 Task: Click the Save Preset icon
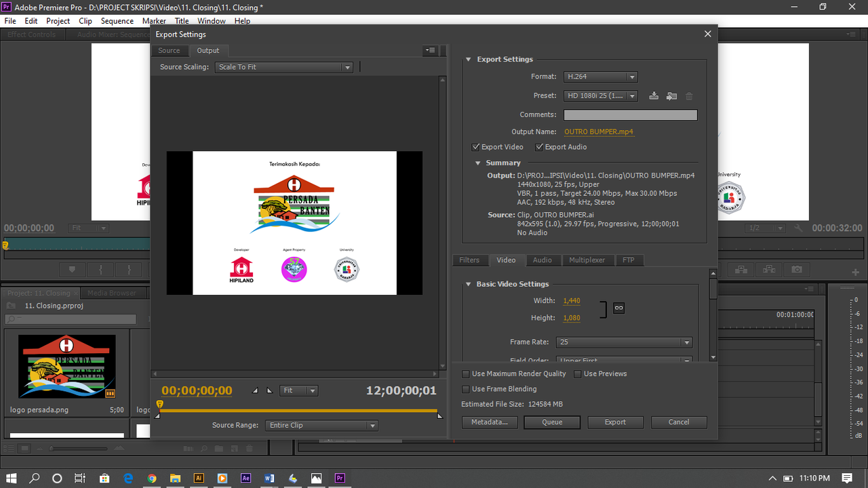pyautogui.click(x=654, y=96)
